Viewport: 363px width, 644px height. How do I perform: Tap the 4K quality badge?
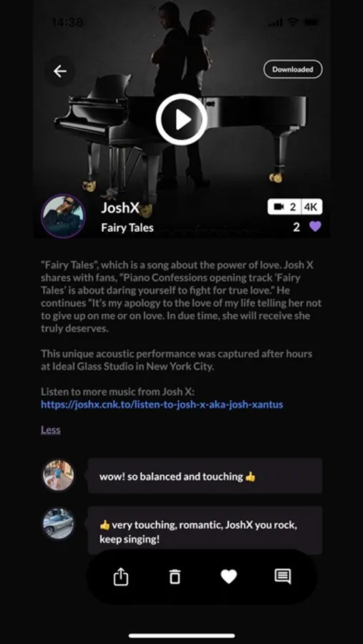[x=311, y=207]
